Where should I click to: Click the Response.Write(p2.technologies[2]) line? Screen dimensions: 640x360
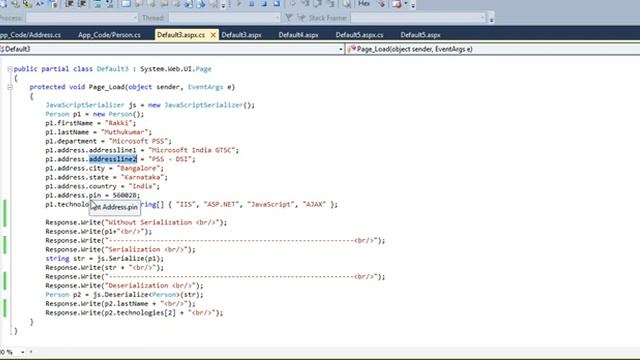pos(134,313)
